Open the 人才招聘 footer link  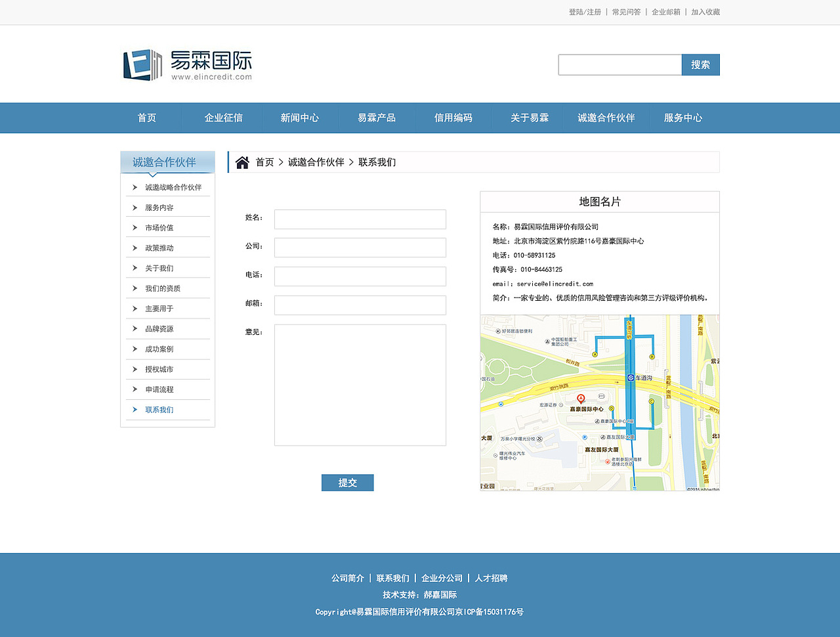tap(493, 578)
